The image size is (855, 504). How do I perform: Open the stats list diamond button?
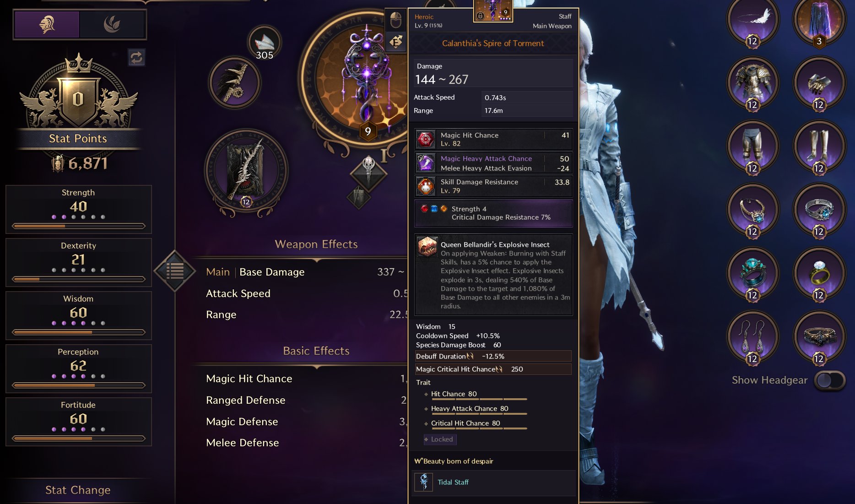coord(175,271)
